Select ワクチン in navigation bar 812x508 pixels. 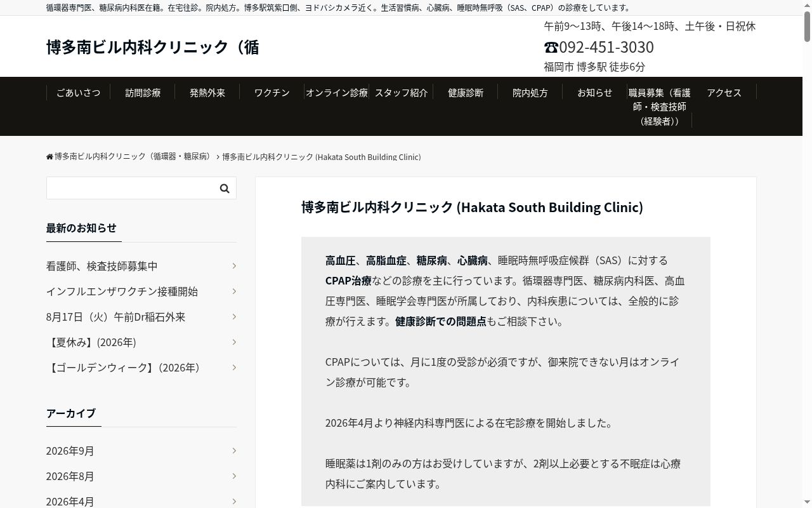[272, 93]
